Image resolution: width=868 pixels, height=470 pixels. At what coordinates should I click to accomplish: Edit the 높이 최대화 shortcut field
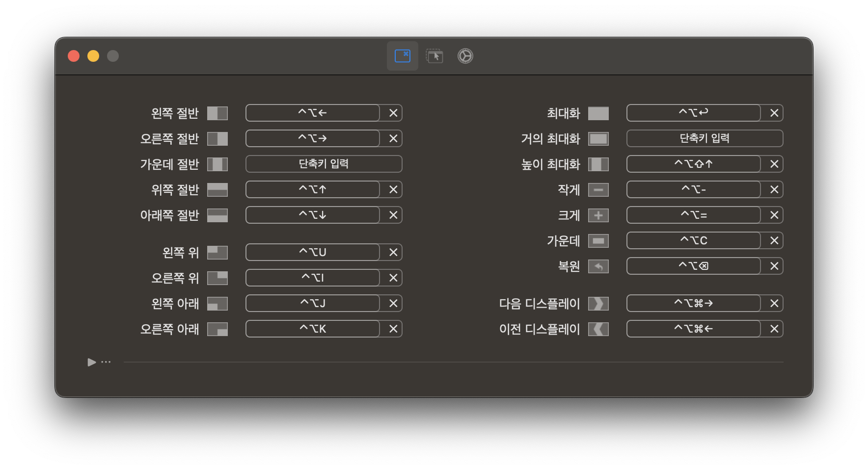[x=694, y=164]
